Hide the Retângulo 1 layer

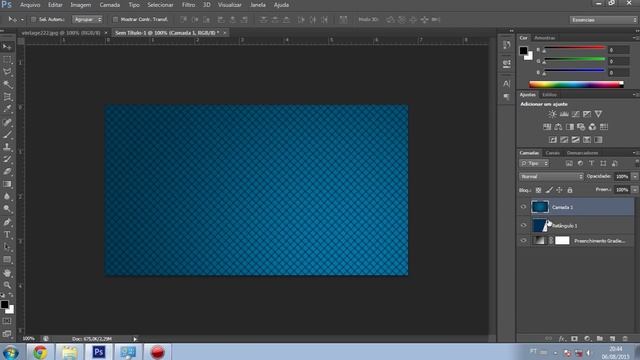(523, 225)
